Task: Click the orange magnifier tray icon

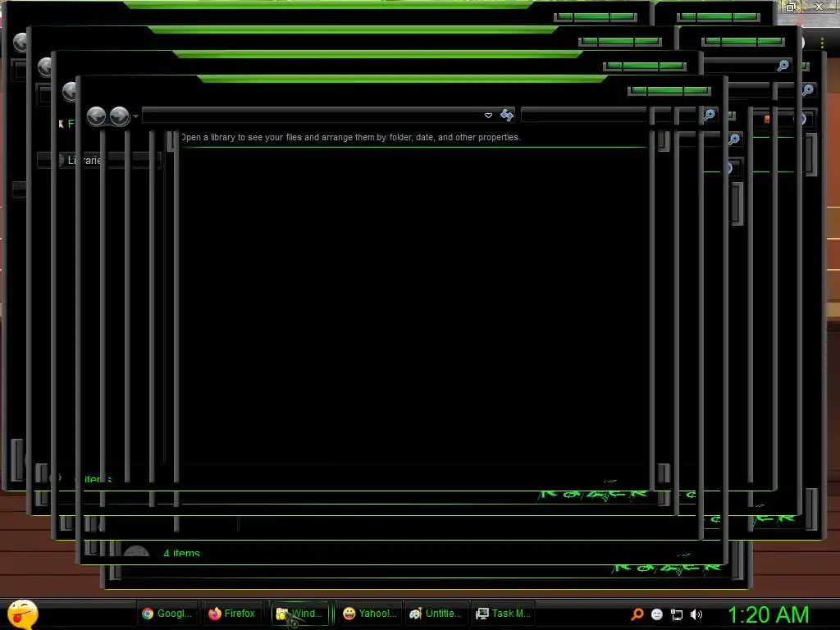Action: (x=637, y=614)
